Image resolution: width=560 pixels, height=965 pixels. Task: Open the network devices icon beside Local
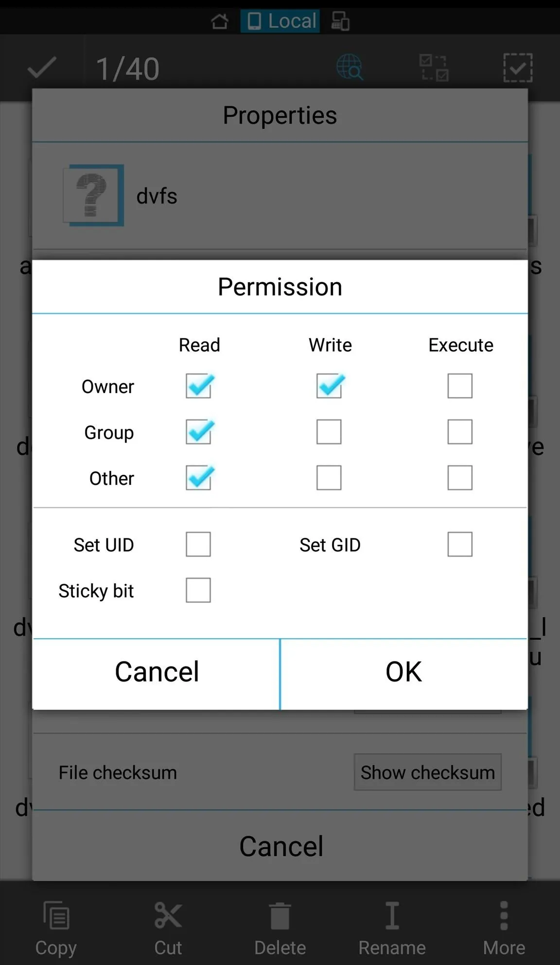(340, 21)
